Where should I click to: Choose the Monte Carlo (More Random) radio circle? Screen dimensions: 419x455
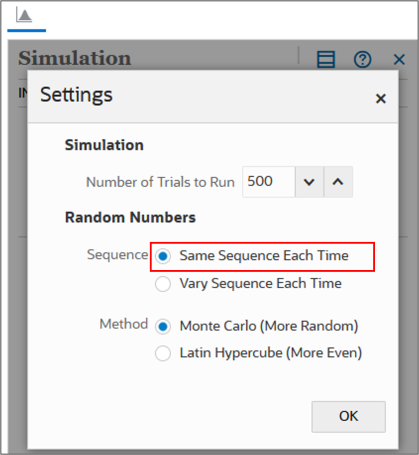pos(163,327)
